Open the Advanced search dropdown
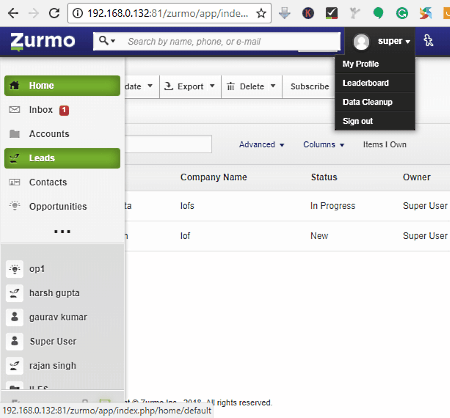 [262, 145]
